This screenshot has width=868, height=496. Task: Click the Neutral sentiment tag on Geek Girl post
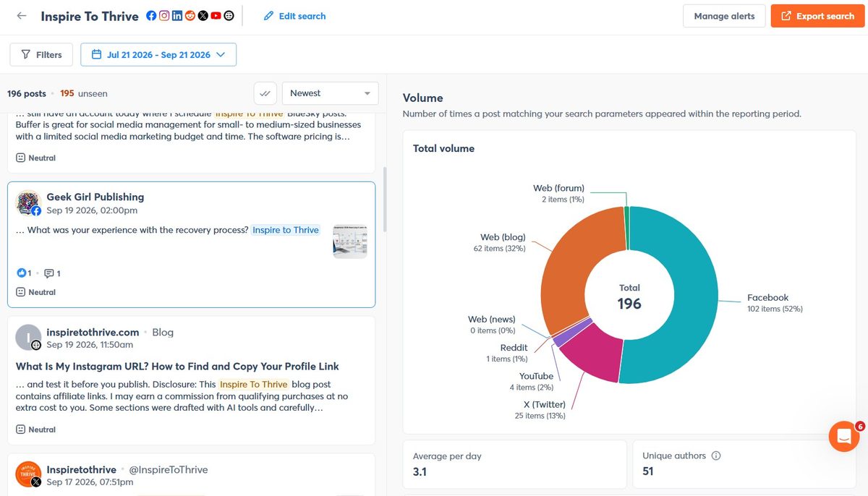(x=36, y=292)
